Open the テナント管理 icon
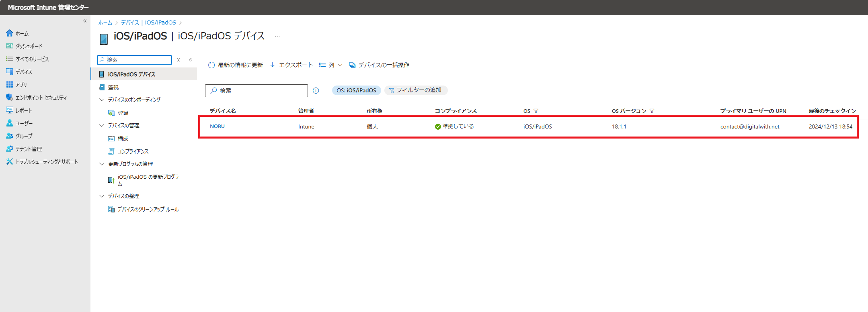Image resolution: width=868 pixels, height=312 pixels. tap(10, 149)
